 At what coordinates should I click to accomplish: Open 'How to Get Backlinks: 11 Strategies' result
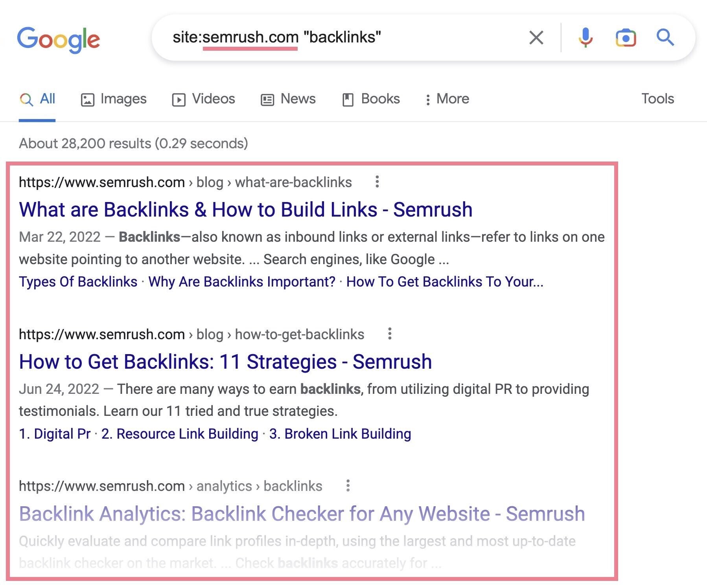(x=225, y=362)
